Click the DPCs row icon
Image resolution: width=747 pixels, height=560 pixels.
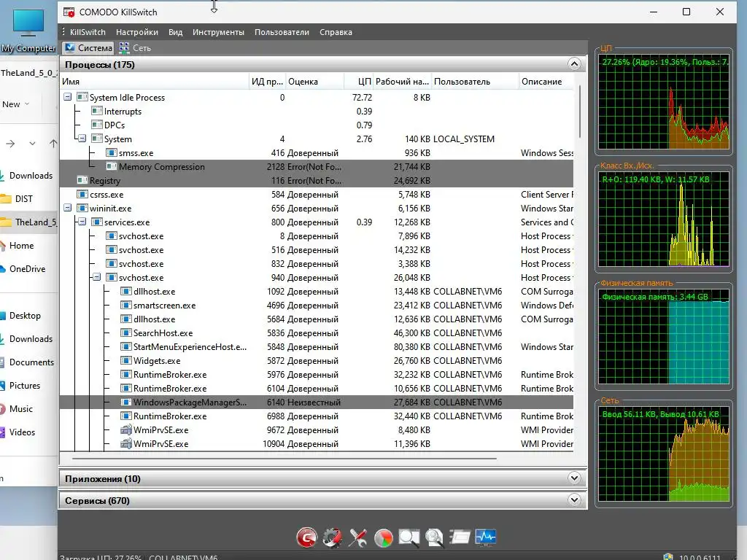click(97, 125)
